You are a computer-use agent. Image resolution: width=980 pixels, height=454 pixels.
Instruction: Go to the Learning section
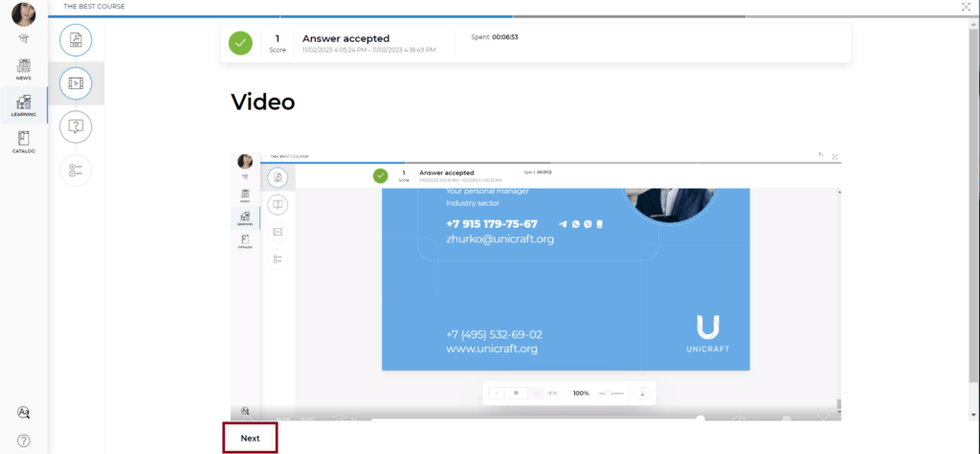tap(24, 105)
